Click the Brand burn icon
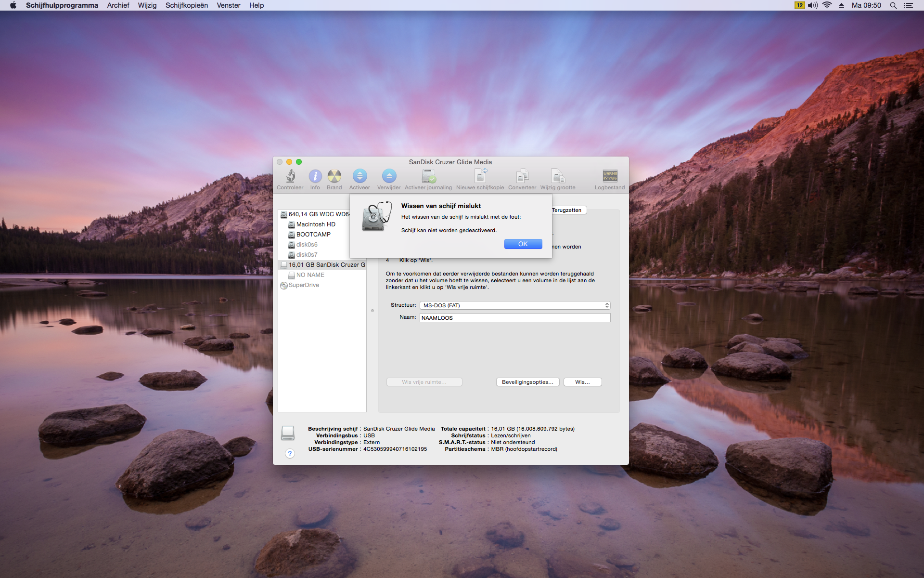The image size is (924, 578). pyautogui.click(x=334, y=176)
